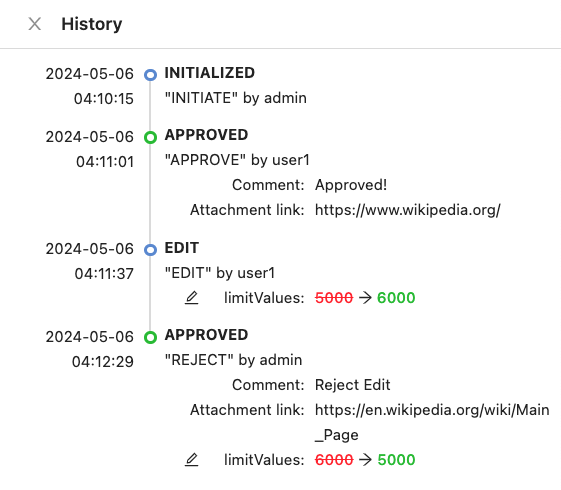Click the first green APPROVED timeline marker

pyautogui.click(x=150, y=137)
